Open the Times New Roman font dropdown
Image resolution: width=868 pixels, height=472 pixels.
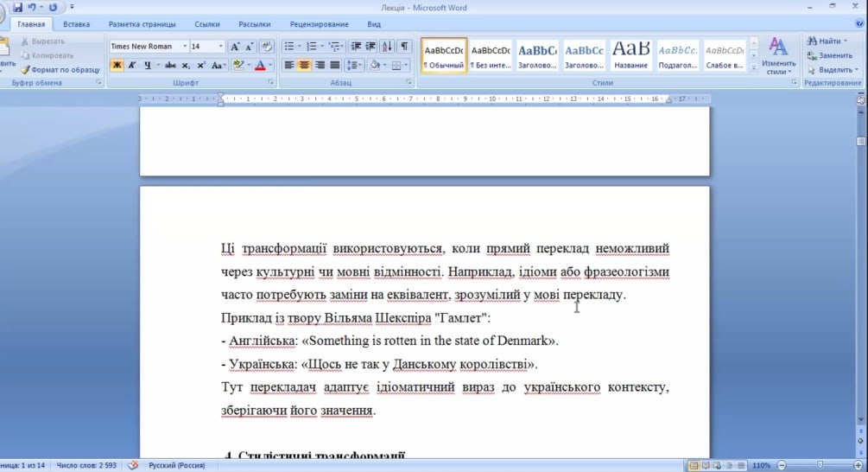(185, 47)
